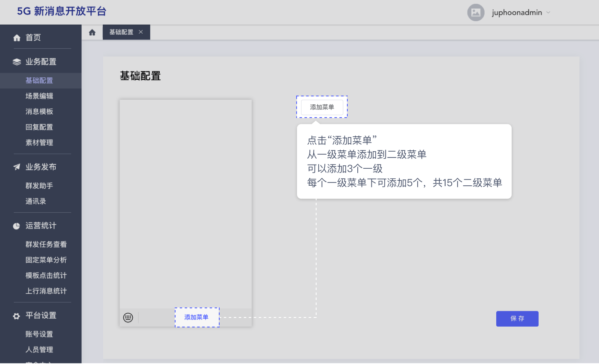Image resolution: width=599 pixels, height=364 pixels.
Task: Click the top 添加菜单 button
Action: pos(322,107)
